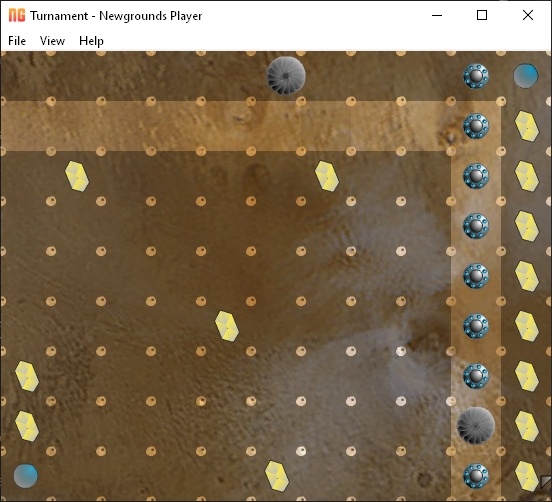
Task: Select the bottommost blue studded ring
Action: [476, 476]
